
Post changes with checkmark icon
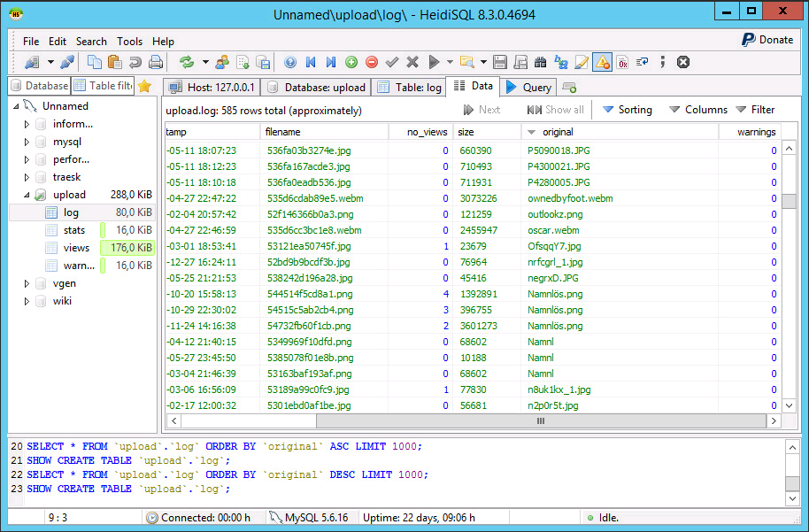392,63
